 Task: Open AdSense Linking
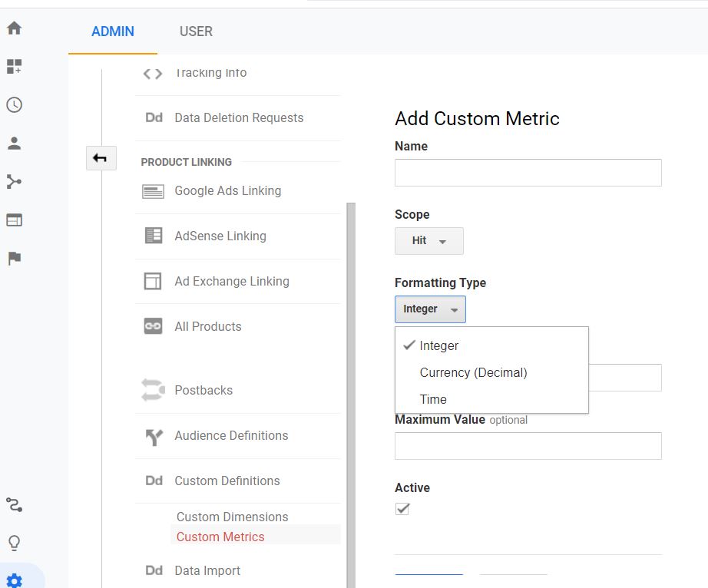220,236
